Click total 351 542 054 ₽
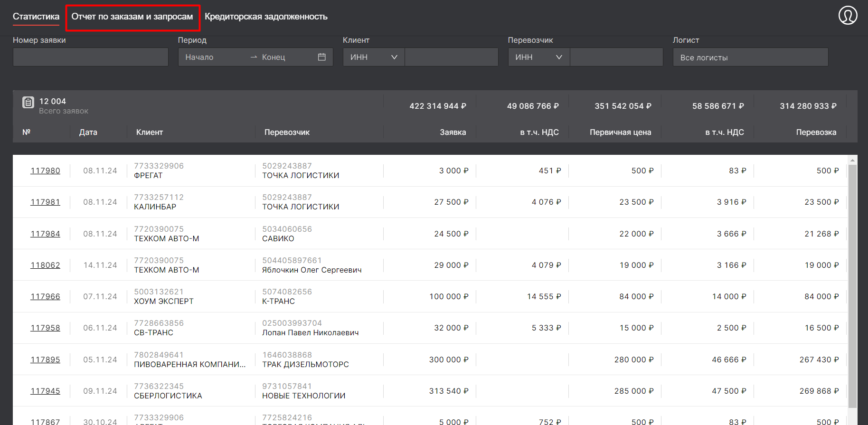Viewport: 868px width, 425px height. pyautogui.click(x=623, y=106)
